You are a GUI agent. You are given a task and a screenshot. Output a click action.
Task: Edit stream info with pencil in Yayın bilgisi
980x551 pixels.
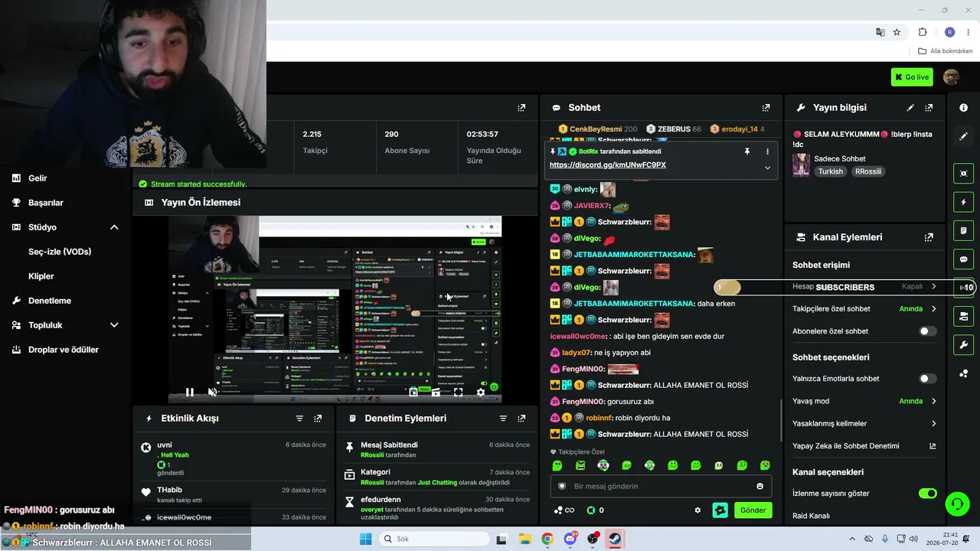[x=910, y=108]
